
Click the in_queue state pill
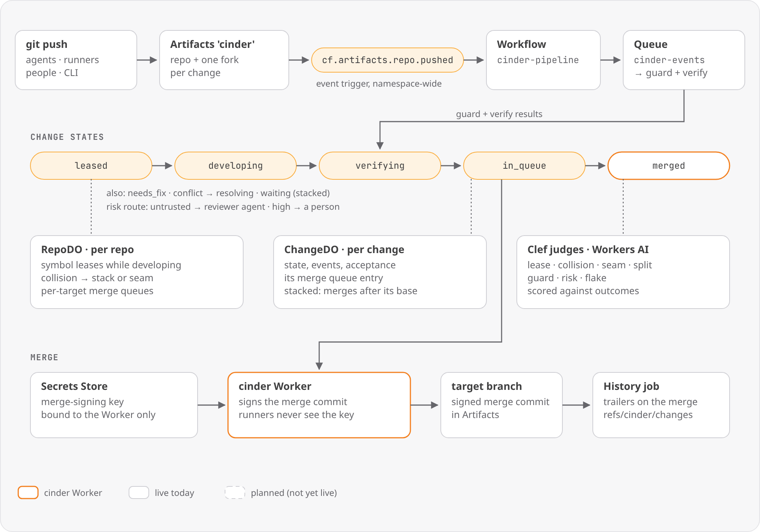[x=524, y=166]
